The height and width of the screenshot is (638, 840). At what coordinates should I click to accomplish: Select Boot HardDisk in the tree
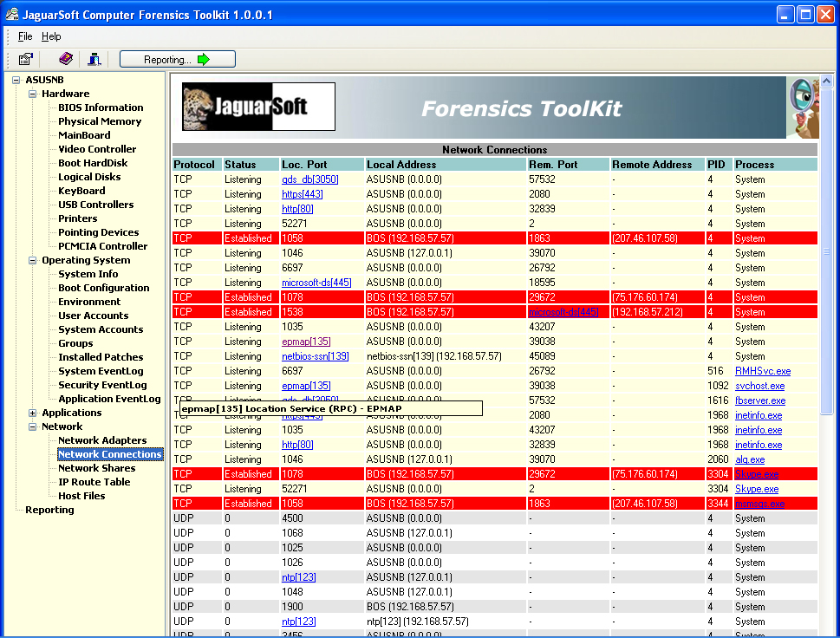tap(93, 163)
